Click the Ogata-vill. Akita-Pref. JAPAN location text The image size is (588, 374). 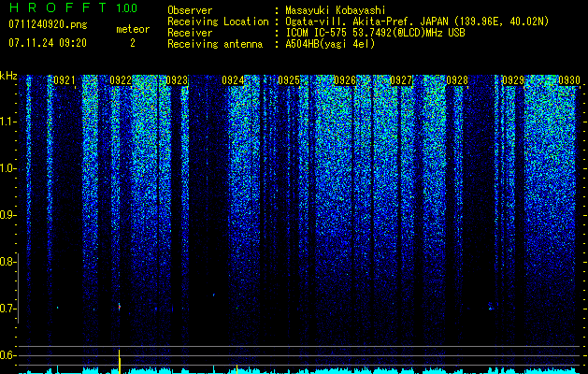click(x=417, y=22)
